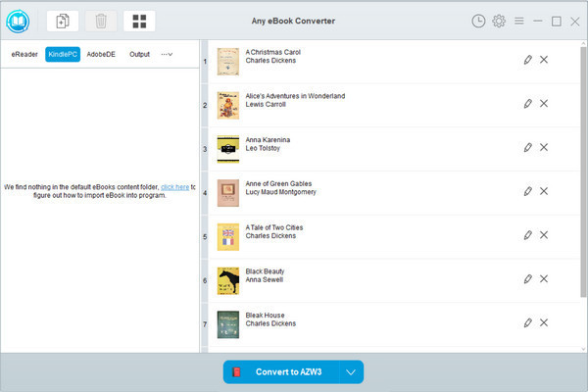Click the book list vertical scrollbar

[x=583, y=171]
